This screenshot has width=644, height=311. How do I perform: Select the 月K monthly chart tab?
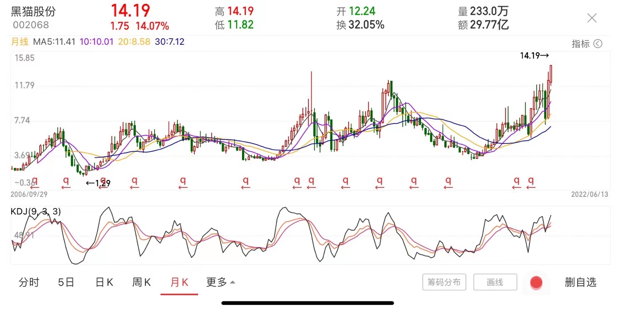tap(179, 282)
